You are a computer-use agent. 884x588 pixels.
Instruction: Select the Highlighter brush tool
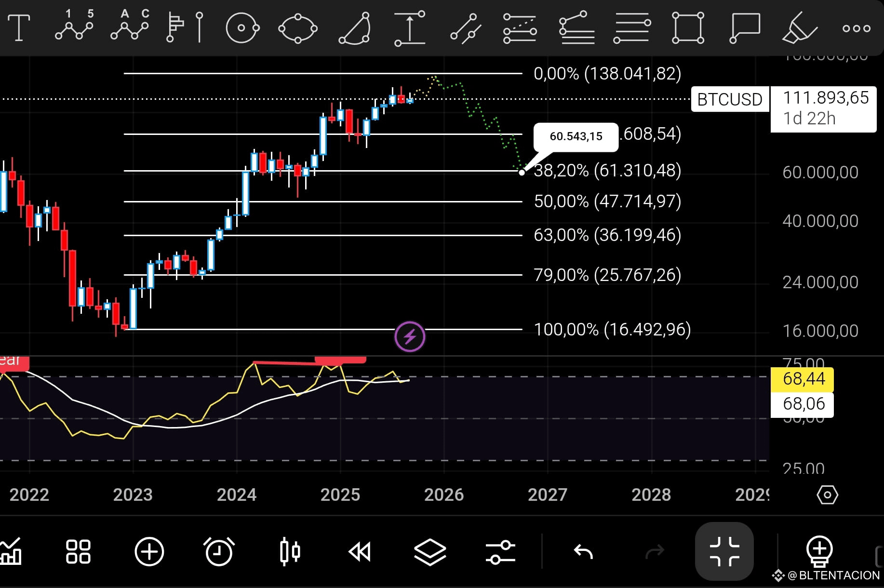point(799,28)
